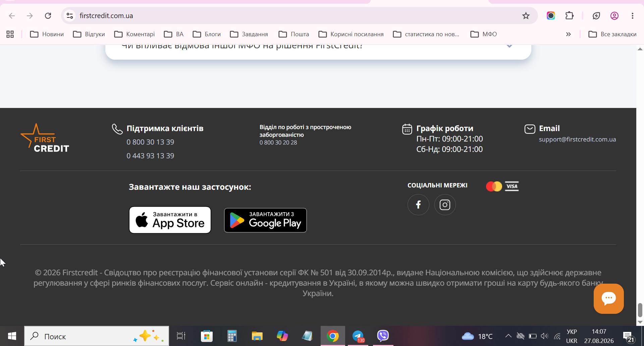Click the First Credit star logo
644x346 pixels.
click(x=45, y=138)
